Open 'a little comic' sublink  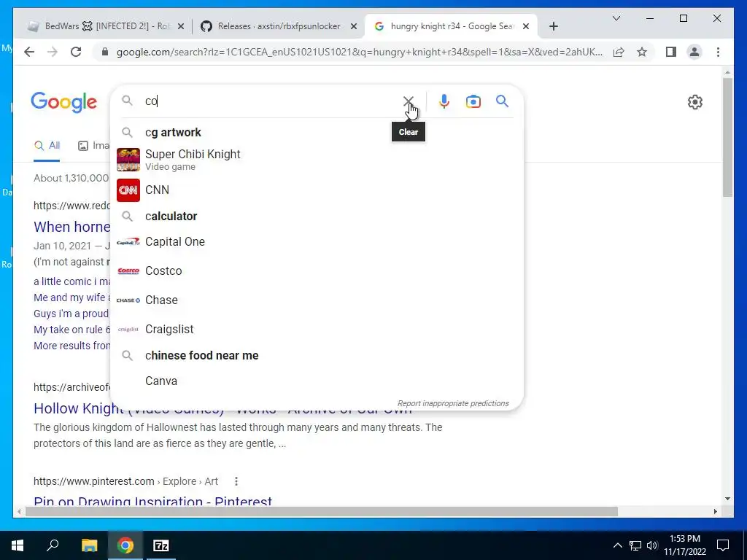click(71, 281)
